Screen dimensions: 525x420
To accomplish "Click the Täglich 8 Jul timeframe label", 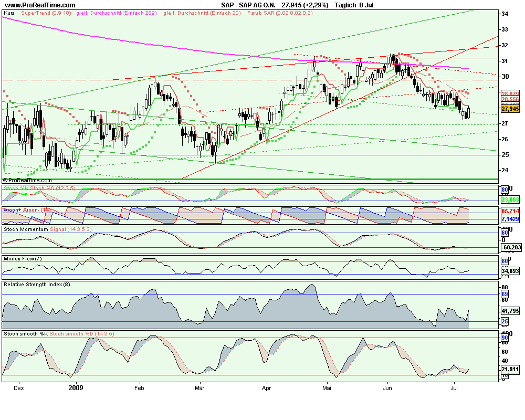I will (x=354, y=5).
